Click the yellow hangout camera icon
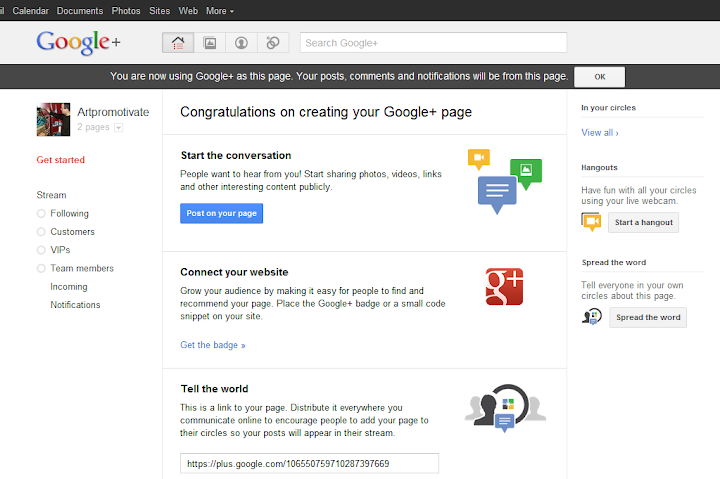The width and height of the screenshot is (720, 479). click(591, 222)
